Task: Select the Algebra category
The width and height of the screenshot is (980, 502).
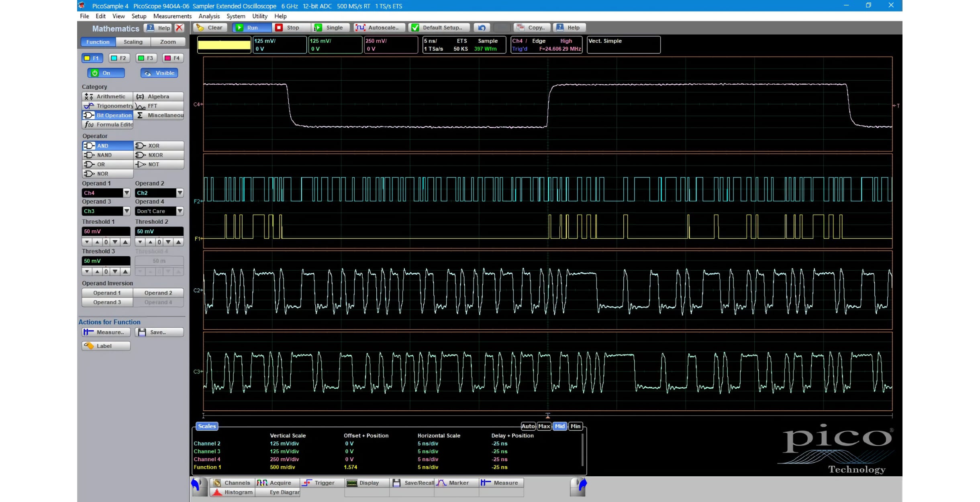Action: coord(159,96)
